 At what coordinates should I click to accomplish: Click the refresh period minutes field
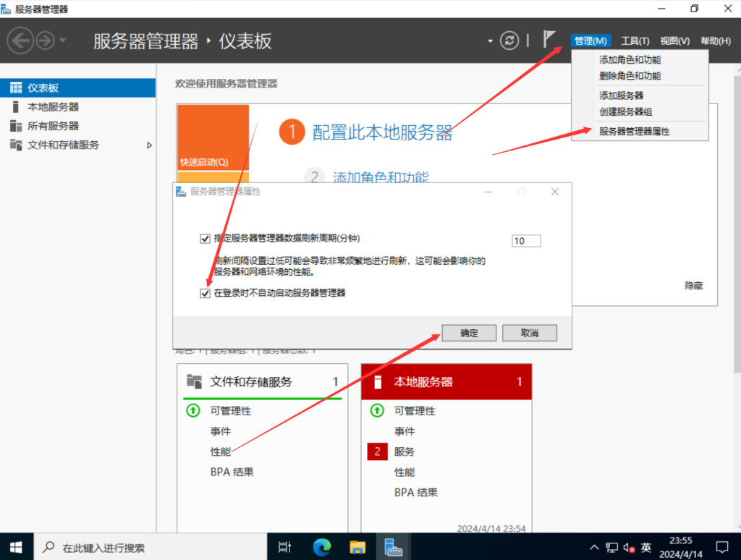[527, 241]
